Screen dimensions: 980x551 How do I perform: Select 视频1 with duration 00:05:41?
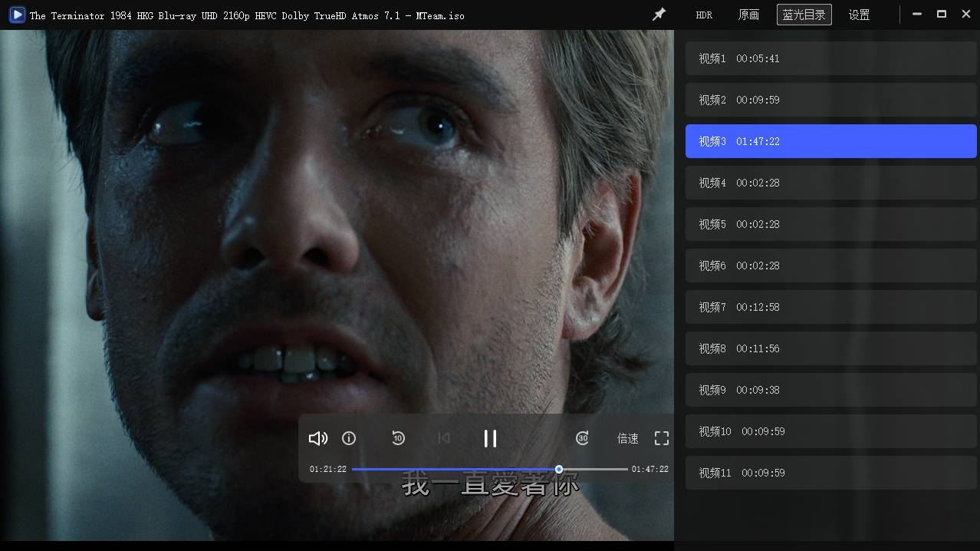(x=830, y=58)
